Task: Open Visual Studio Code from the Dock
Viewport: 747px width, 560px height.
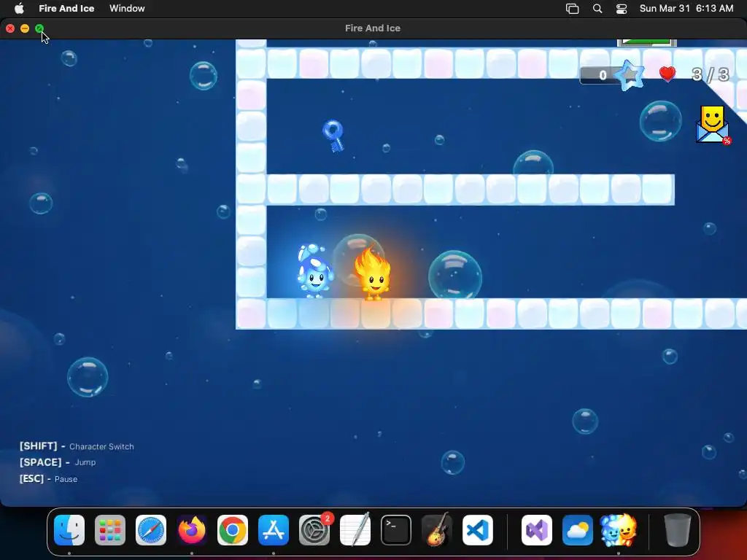Action: 478,529
